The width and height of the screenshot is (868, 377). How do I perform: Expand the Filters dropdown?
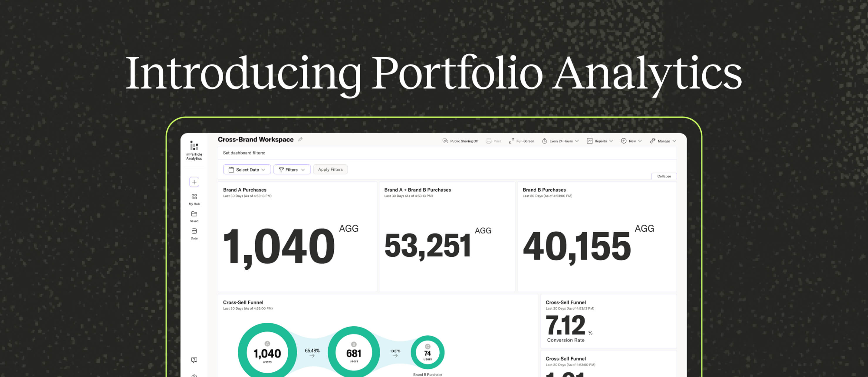pos(292,170)
